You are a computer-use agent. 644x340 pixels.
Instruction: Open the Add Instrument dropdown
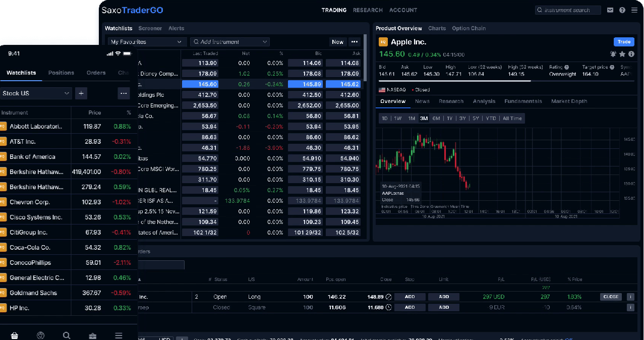pyautogui.click(x=229, y=42)
